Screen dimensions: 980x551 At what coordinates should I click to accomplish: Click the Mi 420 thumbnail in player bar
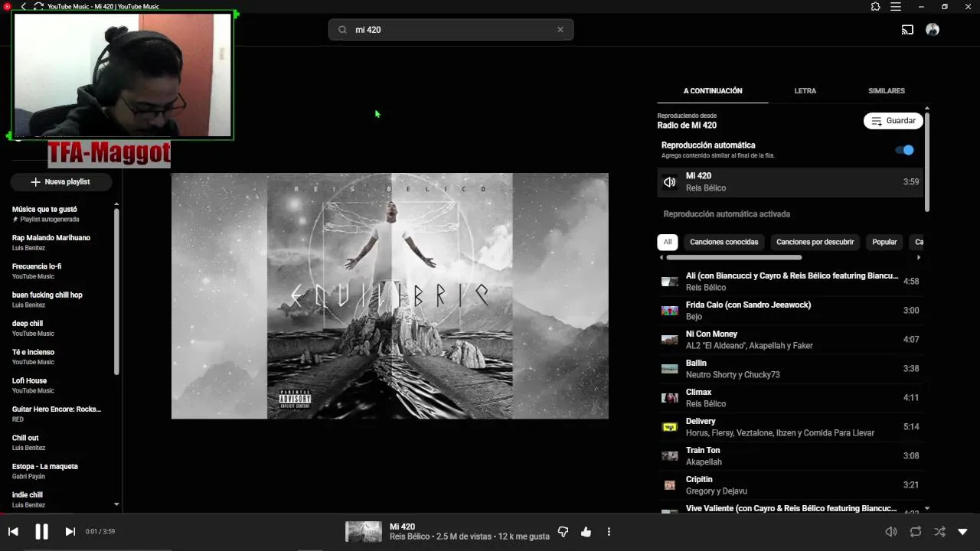coord(364,532)
